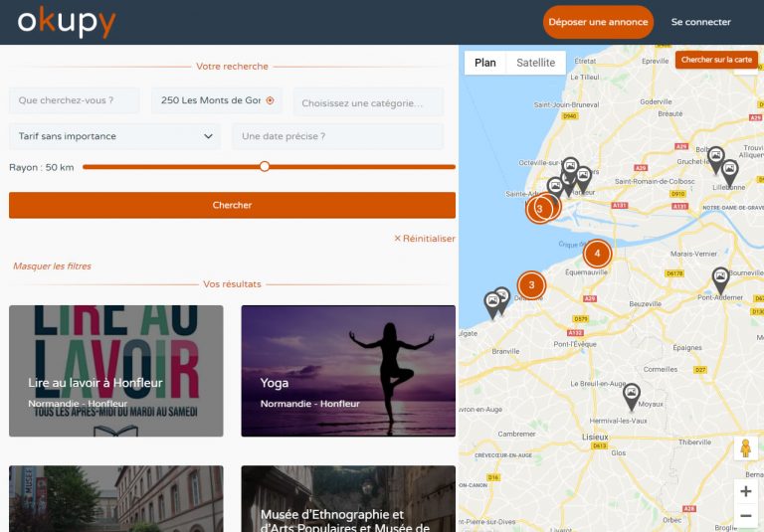Select the photo map pin near Moyaux

tap(632, 397)
